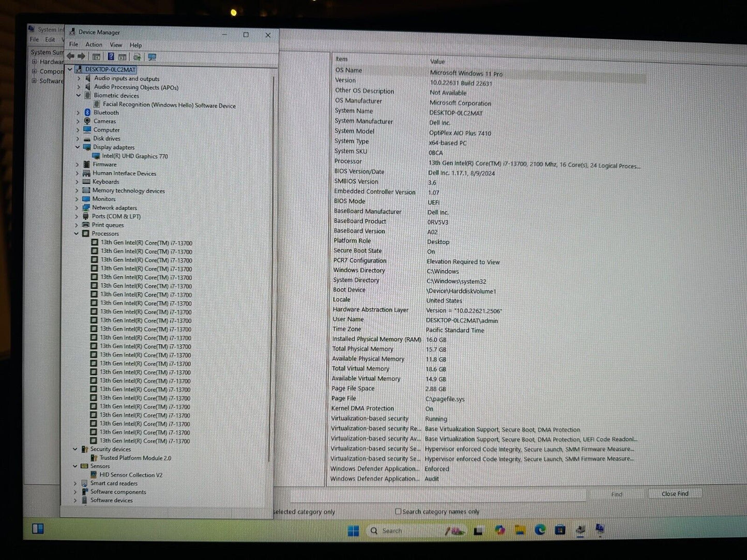Open the Device Manager View menu
Screen dimensions: 747x560
[x=116, y=45]
